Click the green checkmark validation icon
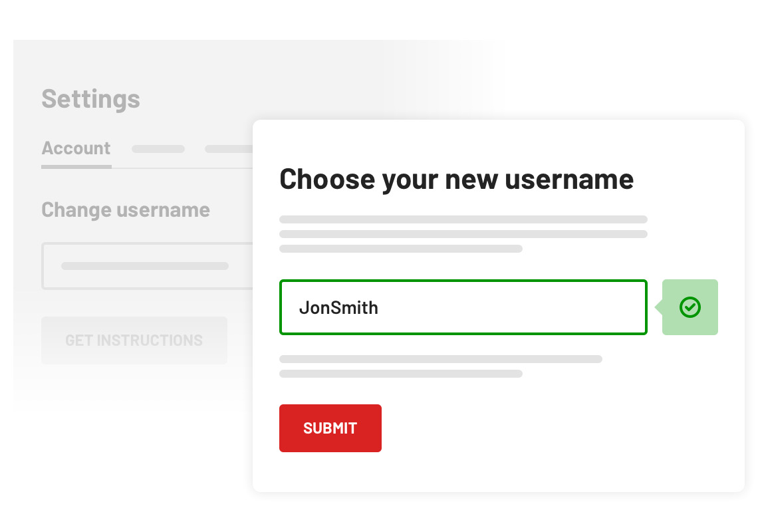Viewport: 758px width, 532px height. tap(690, 307)
